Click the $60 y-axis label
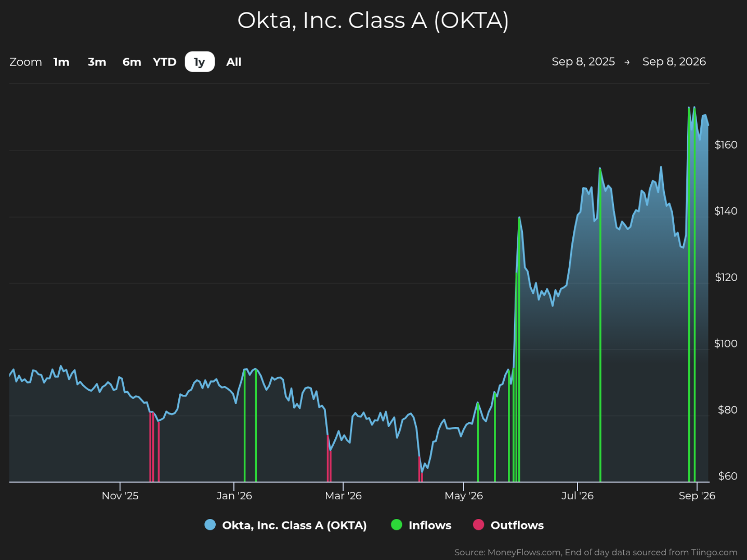The width and height of the screenshot is (747, 560). (x=727, y=476)
